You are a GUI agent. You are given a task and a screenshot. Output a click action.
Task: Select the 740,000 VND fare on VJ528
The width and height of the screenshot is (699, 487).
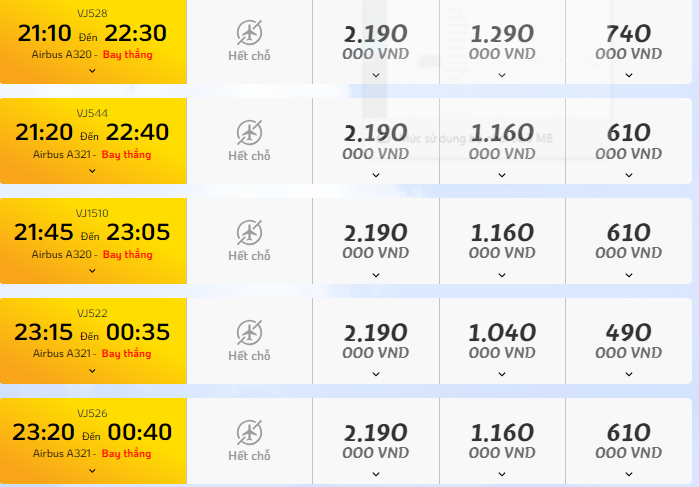tap(629, 42)
